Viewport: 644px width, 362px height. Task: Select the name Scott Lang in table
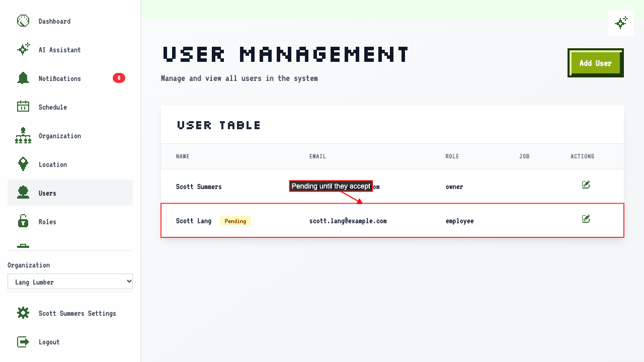[x=194, y=221]
